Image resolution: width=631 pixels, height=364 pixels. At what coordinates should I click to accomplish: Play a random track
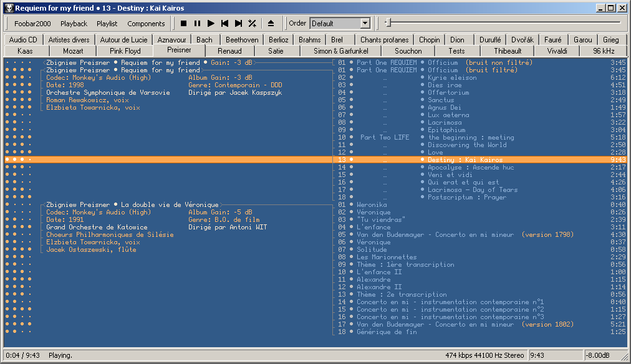click(x=252, y=24)
